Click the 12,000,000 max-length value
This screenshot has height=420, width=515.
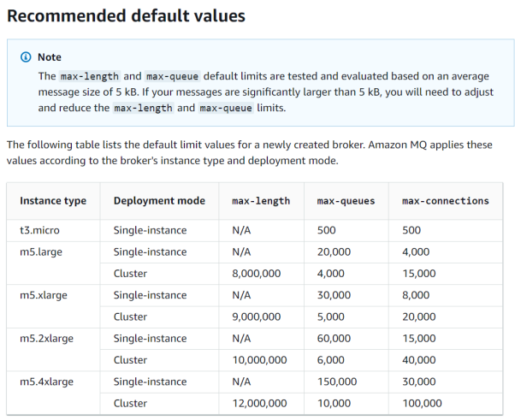pos(259,404)
